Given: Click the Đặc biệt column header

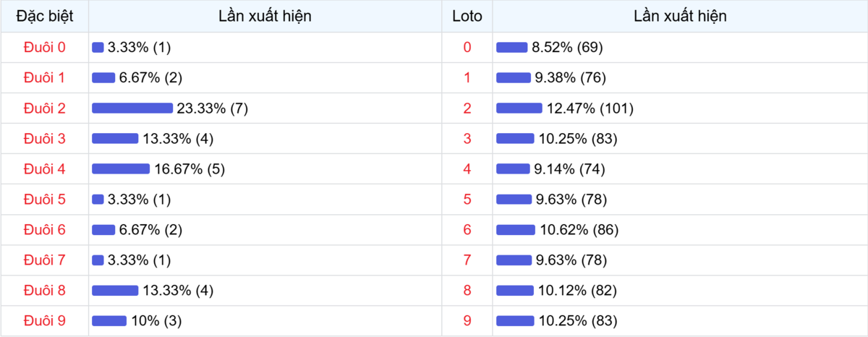Looking at the screenshot, I should (x=44, y=16).
